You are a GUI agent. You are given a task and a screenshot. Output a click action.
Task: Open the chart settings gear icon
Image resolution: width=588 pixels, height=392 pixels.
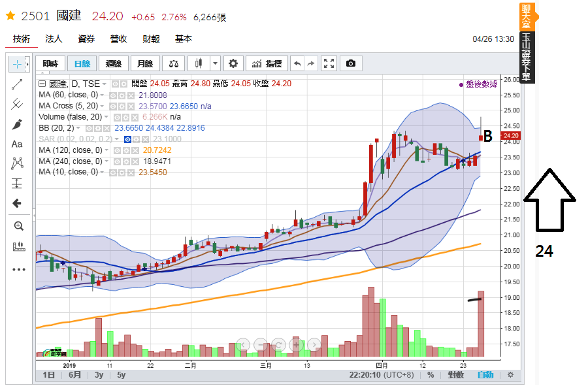click(x=233, y=64)
